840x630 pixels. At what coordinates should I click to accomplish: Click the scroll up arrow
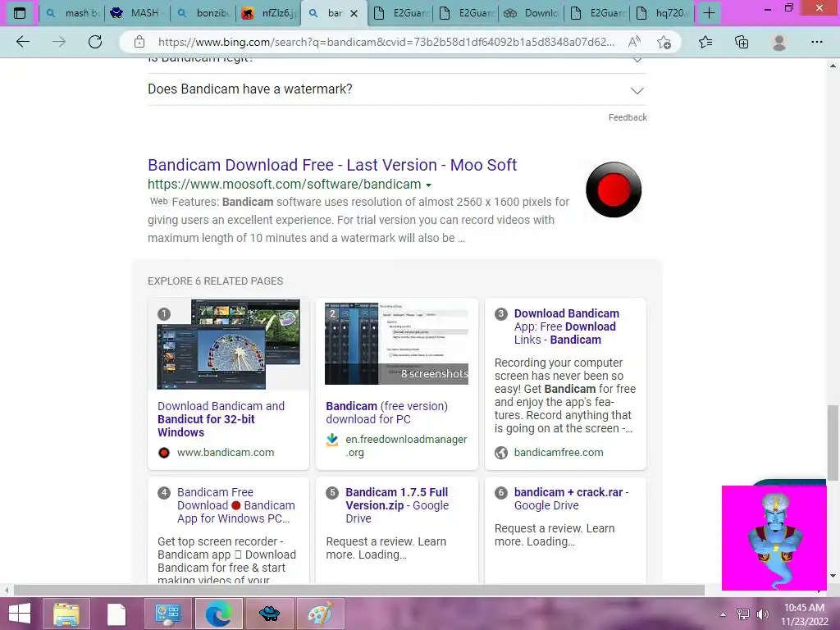[x=833, y=66]
